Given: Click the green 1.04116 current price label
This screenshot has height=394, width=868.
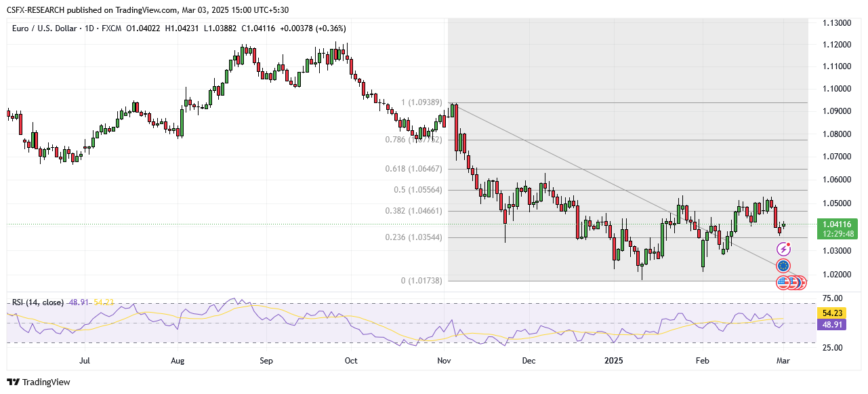Looking at the screenshot, I should 838,224.
